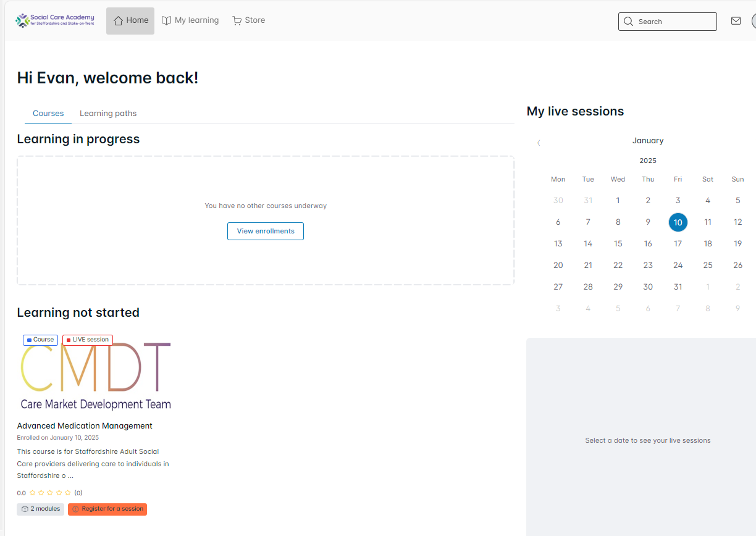Select January 28 in calendar
This screenshot has width=756, height=536.
588,287
